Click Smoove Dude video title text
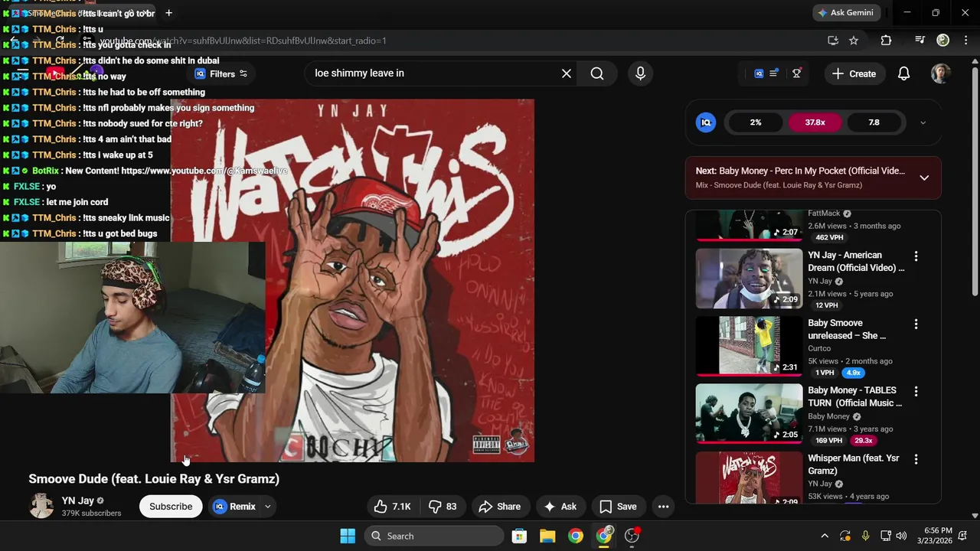 154,479
